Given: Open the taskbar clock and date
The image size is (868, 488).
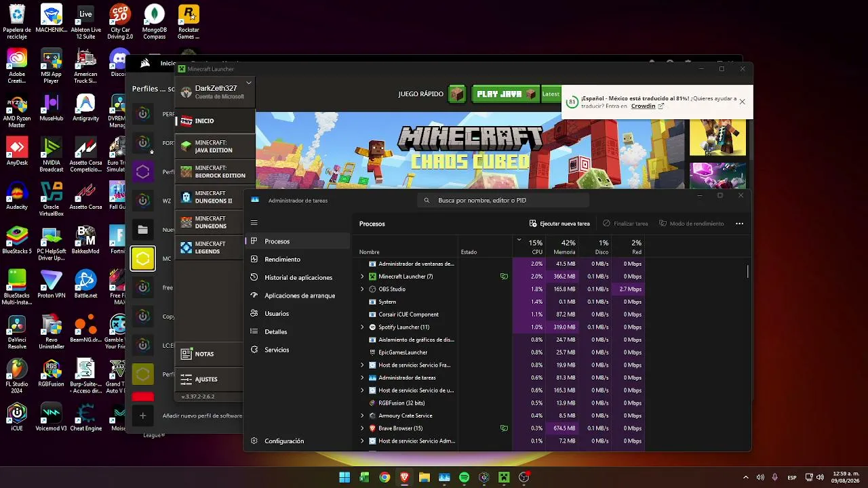Looking at the screenshot, I should 846,477.
